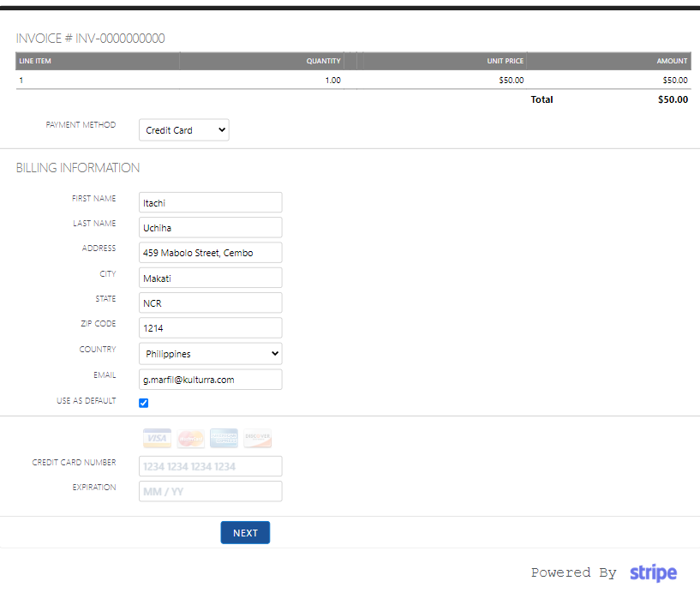Click the Stripe logo
Viewport: 700px width, 593px height.
[653, 572]
